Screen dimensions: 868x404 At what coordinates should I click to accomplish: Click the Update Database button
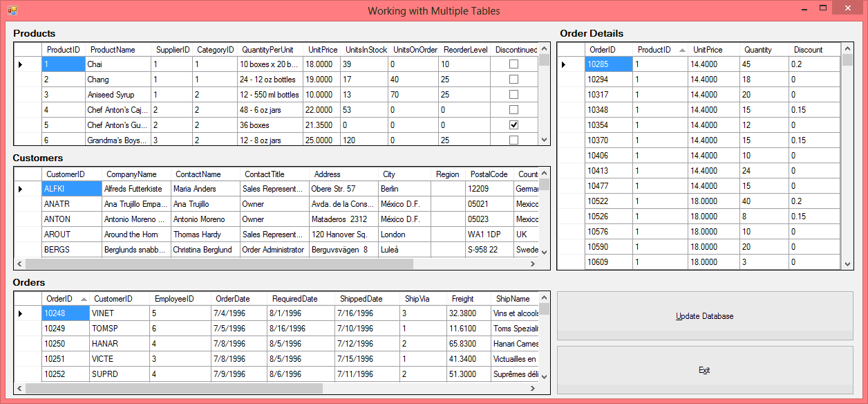705,316
